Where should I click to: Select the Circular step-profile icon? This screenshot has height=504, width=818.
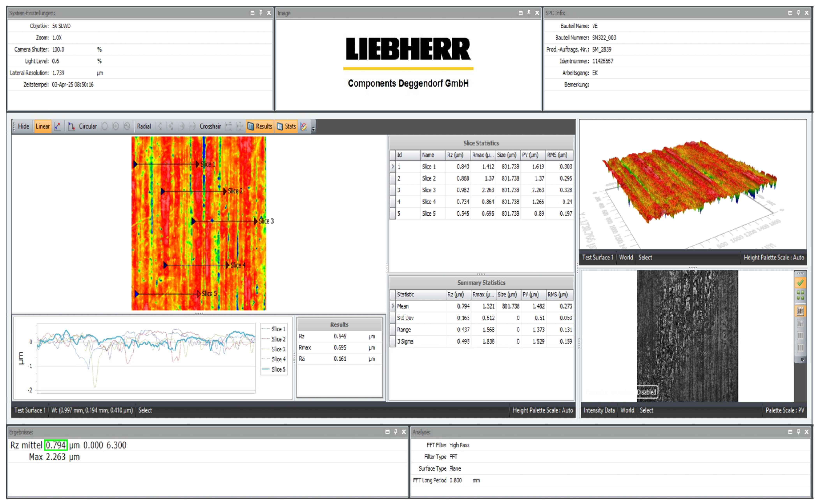[71, 127]
